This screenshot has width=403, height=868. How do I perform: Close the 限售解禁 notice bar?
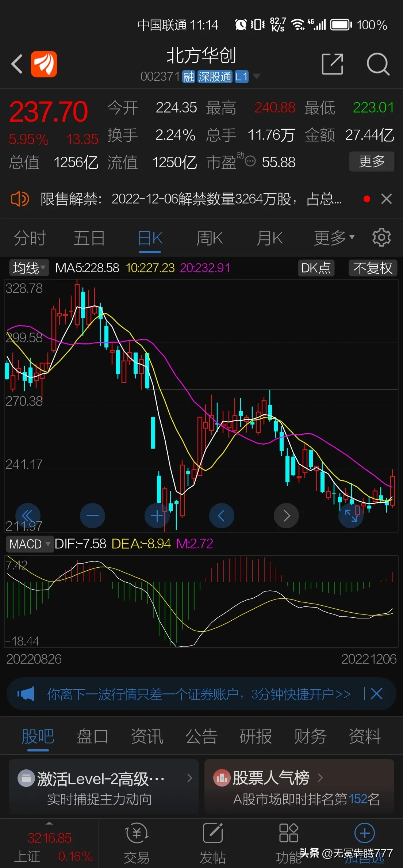[x=386, y=199]
